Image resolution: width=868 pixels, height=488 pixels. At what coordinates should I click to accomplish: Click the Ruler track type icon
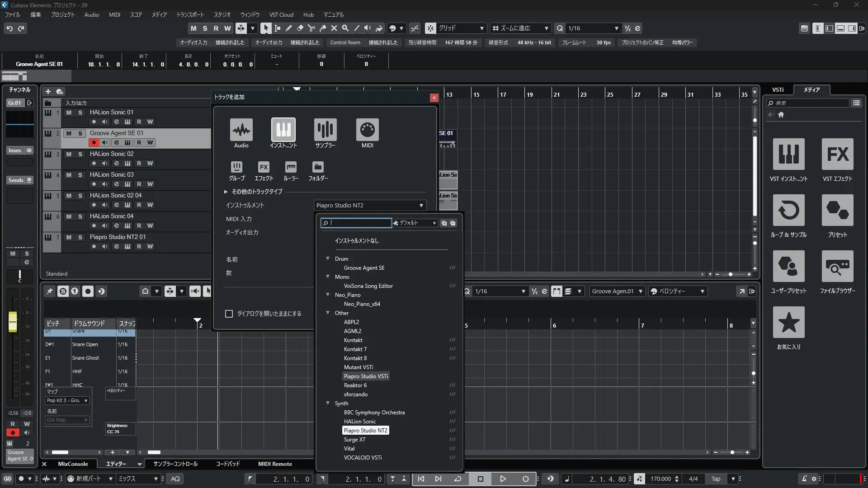[291, 167]
